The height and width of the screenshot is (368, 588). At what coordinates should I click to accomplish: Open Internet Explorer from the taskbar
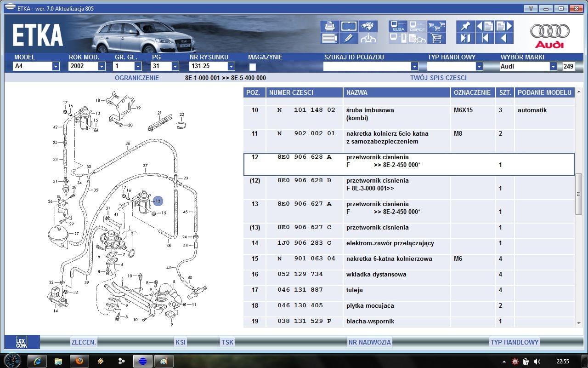point(38,361)
